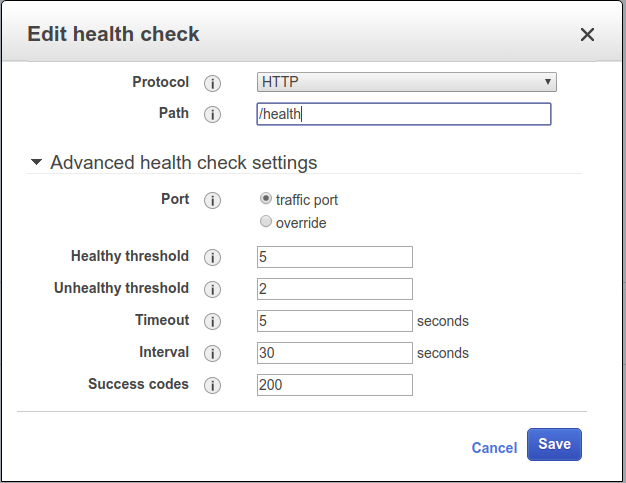
Task: Cancel editing the health check
Action: (x=494, y=448)
